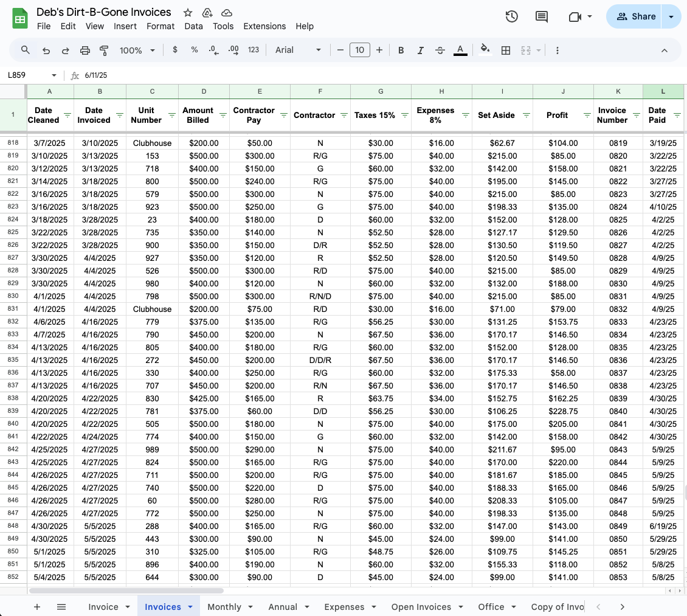Open the version history icon
The height and width of the screenshot is (616, 687).
click(x=511, y=16)
